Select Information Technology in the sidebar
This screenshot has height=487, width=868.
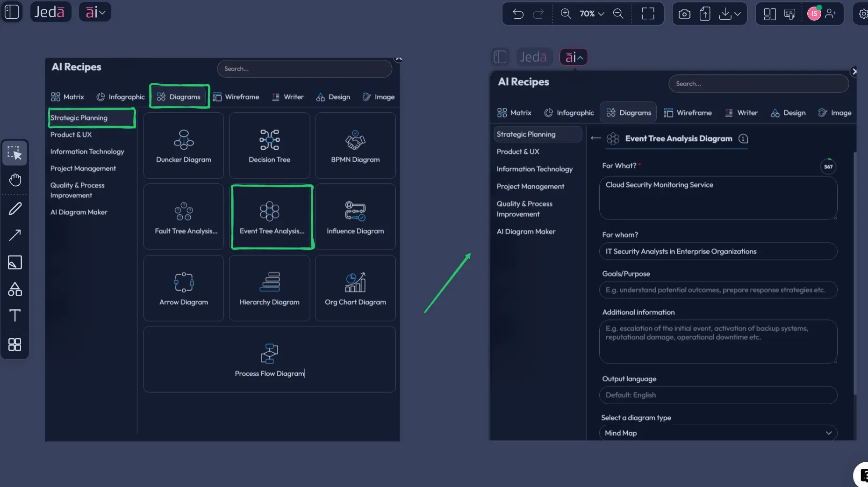(x=535, y=169)
